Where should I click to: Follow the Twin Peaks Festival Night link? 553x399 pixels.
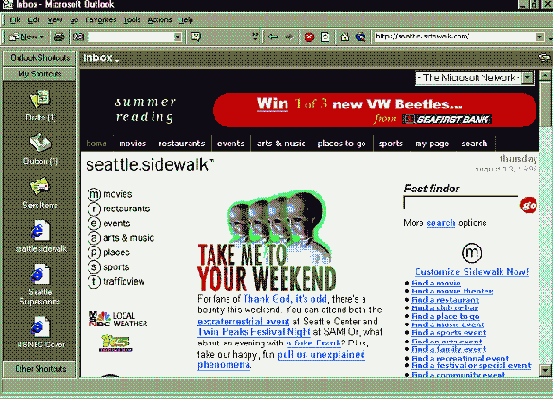click(254, 332)
